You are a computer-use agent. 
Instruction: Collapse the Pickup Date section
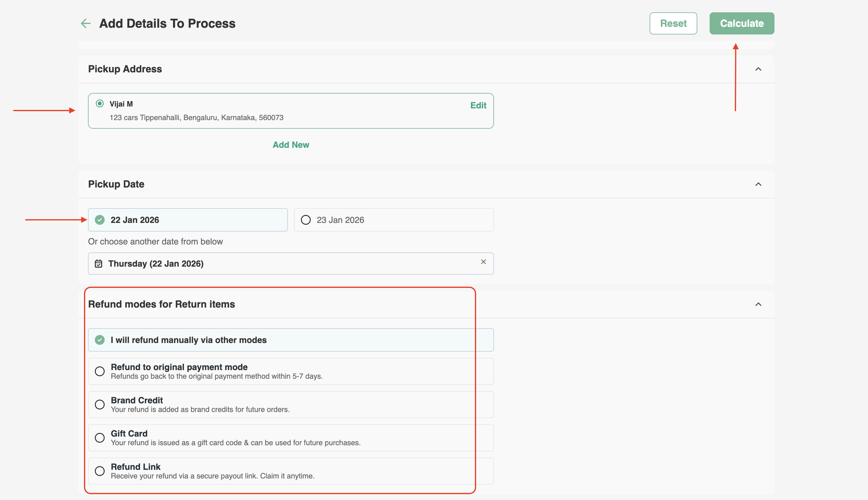(x=758, y=184)
